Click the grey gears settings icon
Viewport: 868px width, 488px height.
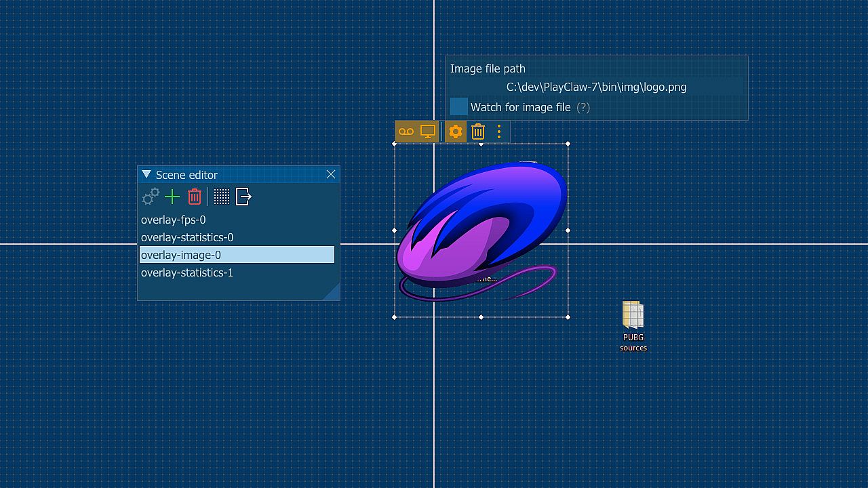tap(150, 197)
